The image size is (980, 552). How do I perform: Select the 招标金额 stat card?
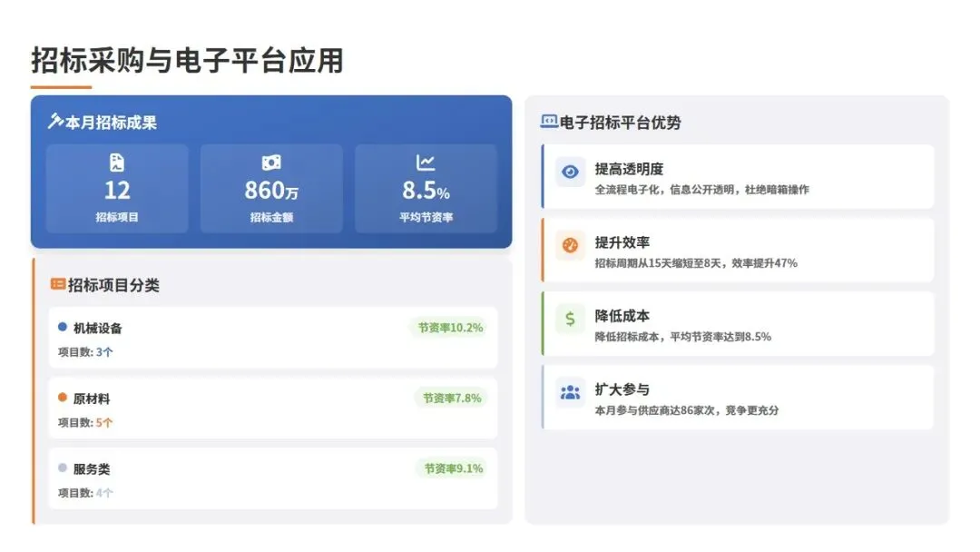[x=271, y=189]
